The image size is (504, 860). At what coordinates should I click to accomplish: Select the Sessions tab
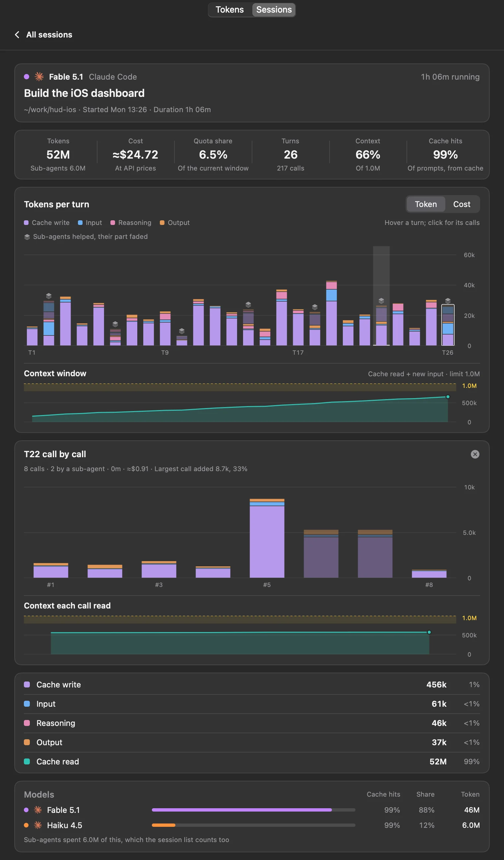coord(274,10)
